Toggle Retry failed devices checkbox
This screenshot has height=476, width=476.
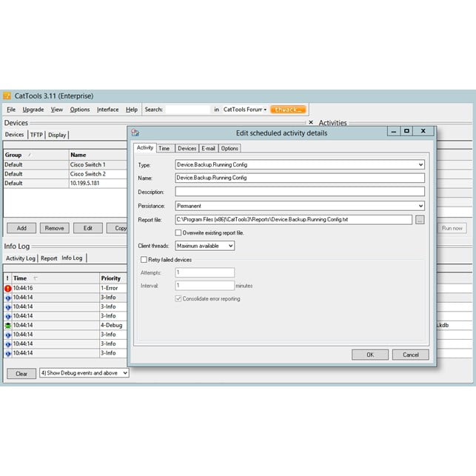tap(144, 260)
